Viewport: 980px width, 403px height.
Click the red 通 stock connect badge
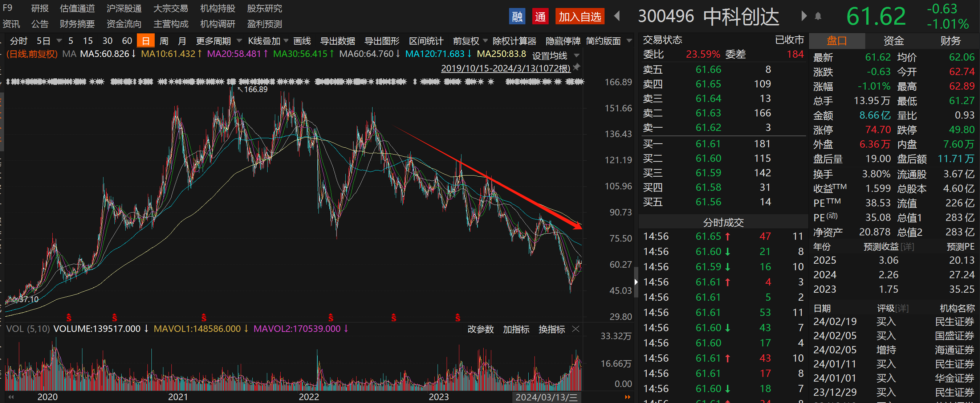point(540,16)
